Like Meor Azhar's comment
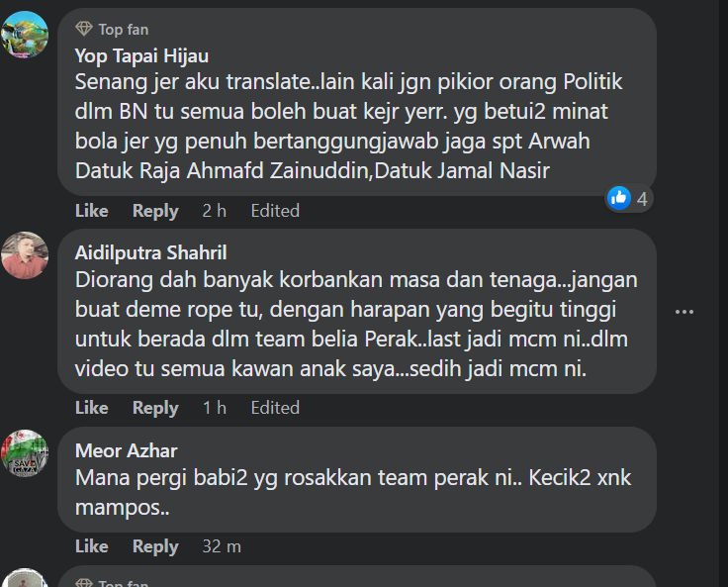The image size is (728, 587). (92, 546)
